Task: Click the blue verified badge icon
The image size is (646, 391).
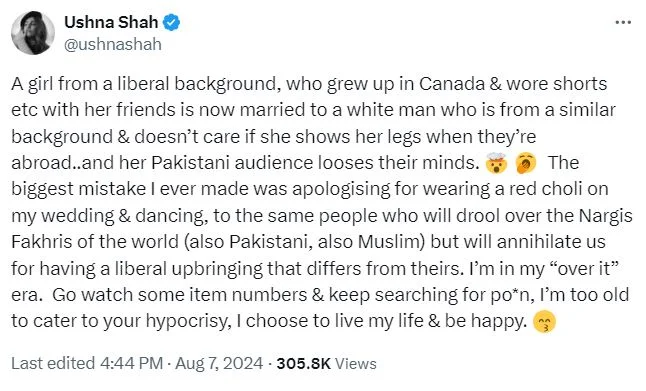Action: pos(171,22)
